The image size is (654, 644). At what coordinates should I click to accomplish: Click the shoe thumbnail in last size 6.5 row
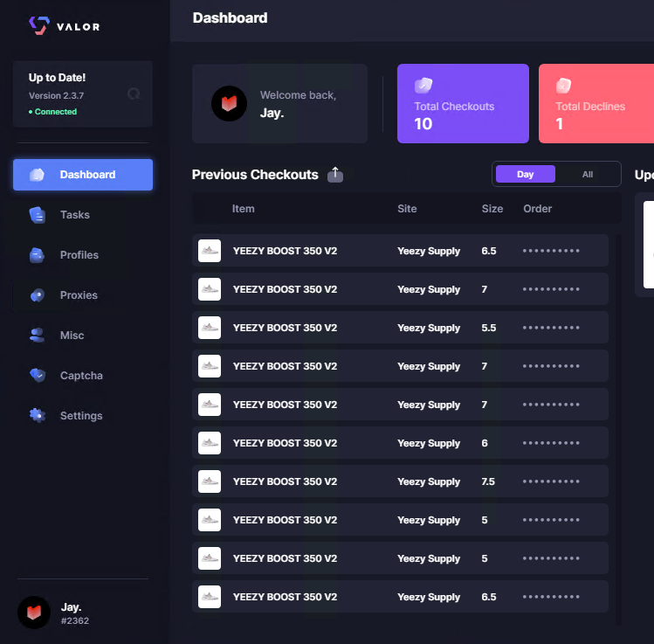click(x=210, y=597)
